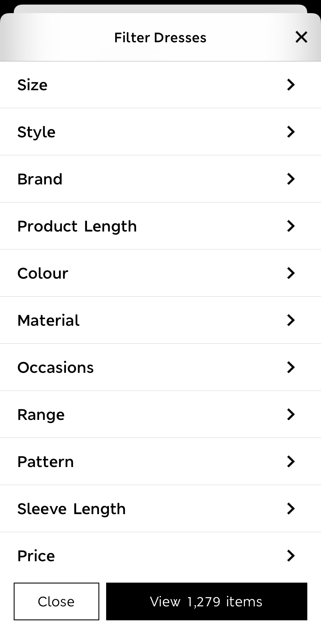Click the chevron beside Brand
Viewport: 321px width, 644px height.
(290, 179)
